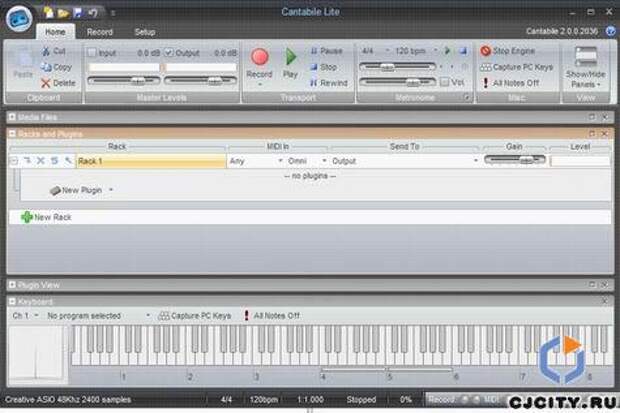Image resolution: width=620 pixels, height=413 pixels.
Task: Maximize the Racks and Plugins panel
Action: tap(592, 134)
